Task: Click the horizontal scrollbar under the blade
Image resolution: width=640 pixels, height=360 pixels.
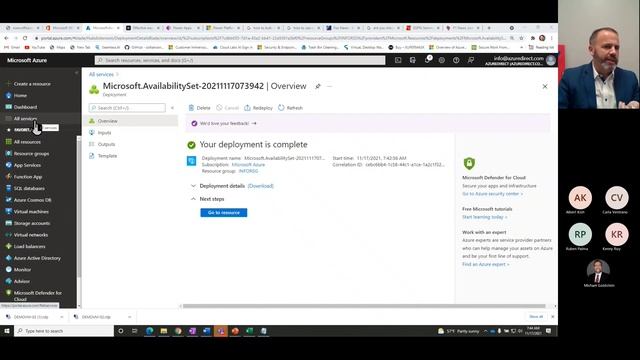Action: (x=364, y=306)
